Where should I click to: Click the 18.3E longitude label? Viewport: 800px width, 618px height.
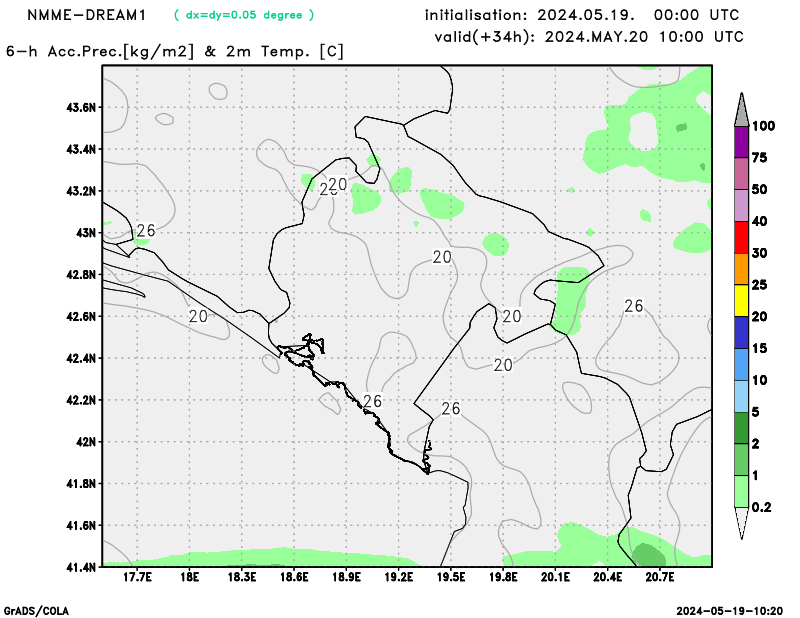coord(241,577)
